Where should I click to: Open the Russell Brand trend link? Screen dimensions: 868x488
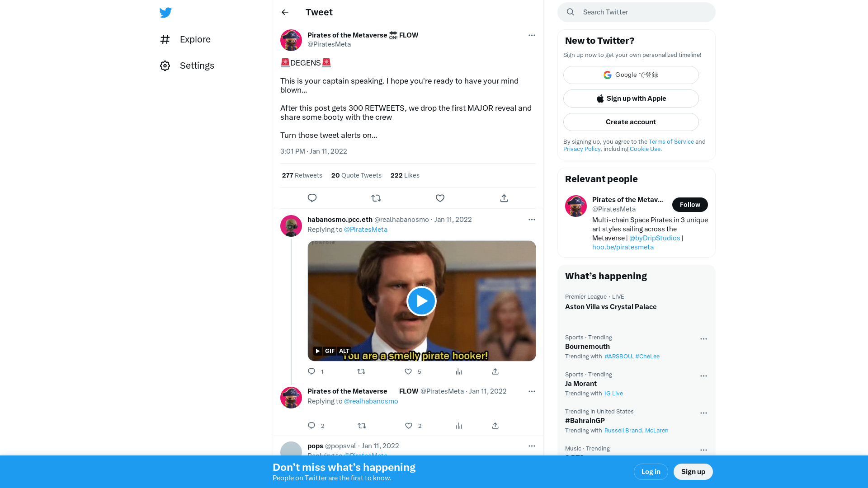click(x=623, y=431)
